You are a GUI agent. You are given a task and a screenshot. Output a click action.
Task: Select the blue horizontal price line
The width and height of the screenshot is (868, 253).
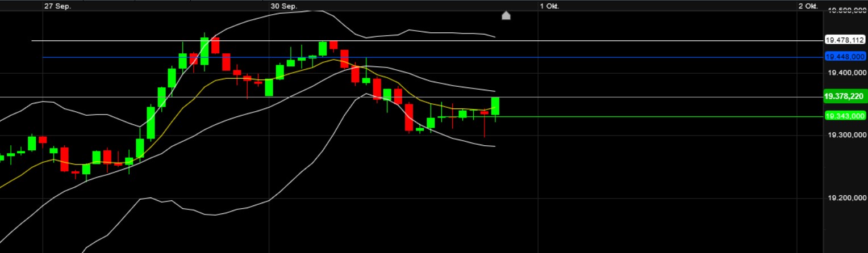click(x=432, y=57)
